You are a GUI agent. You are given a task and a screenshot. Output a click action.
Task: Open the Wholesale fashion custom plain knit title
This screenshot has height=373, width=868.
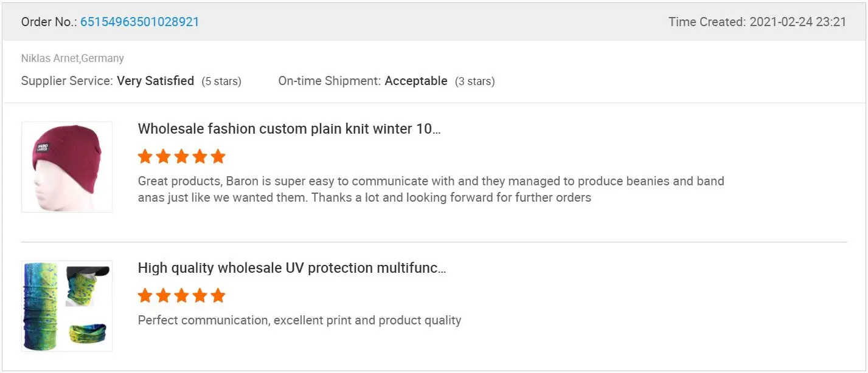(289, 129)
